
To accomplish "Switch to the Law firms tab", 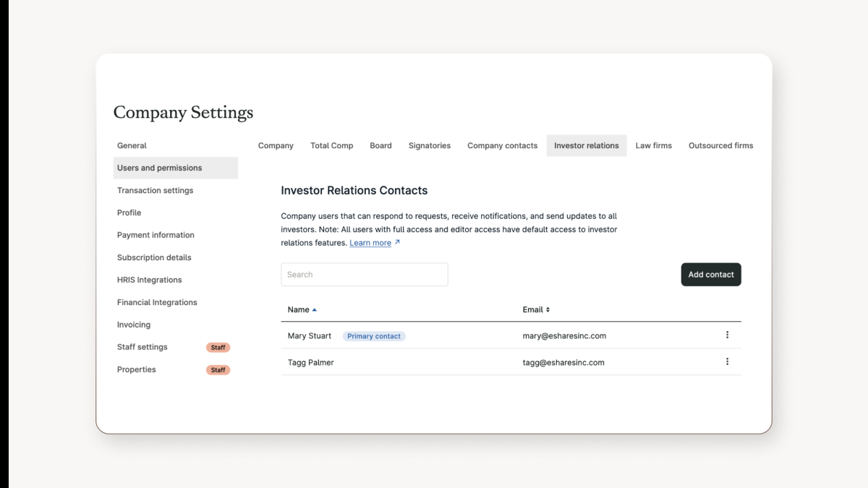I will click(653, 145).
